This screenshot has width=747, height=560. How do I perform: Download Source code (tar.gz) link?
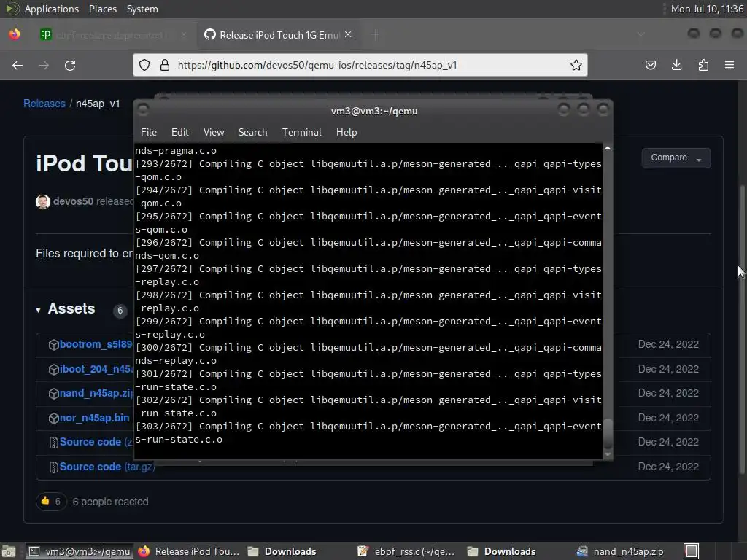pyautogui.click(x=107, y=467)
